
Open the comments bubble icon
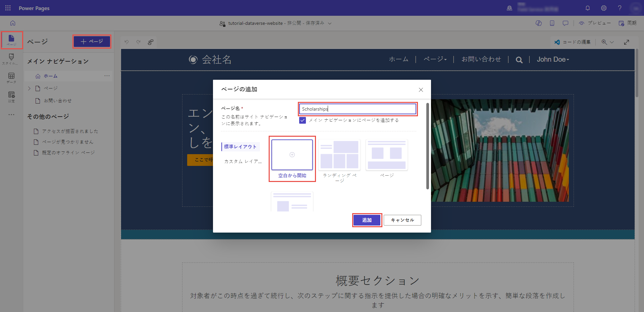click(x=566, y=23)
